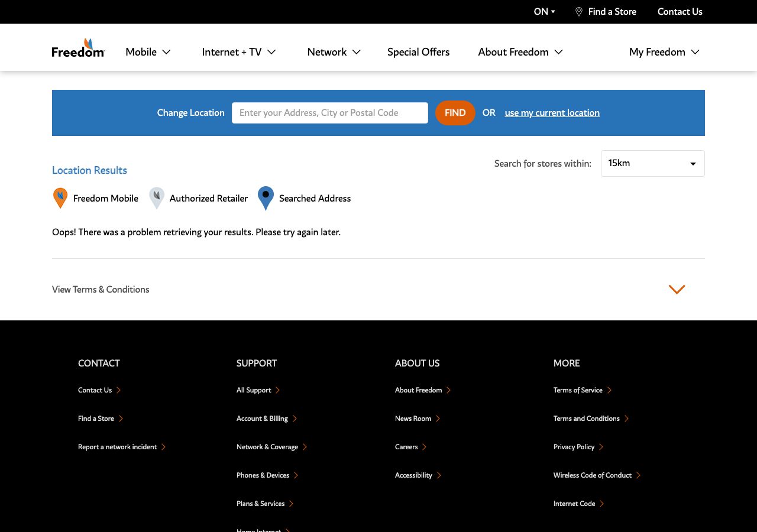Click the Freedom Mobile orange pin icon
757x532 pixels.
pyautogui.click(x=60, y=198)
